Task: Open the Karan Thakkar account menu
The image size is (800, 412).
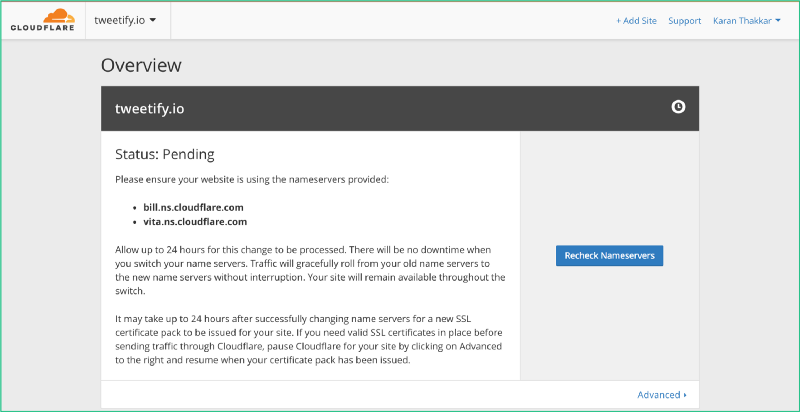Action: point(747,21)
